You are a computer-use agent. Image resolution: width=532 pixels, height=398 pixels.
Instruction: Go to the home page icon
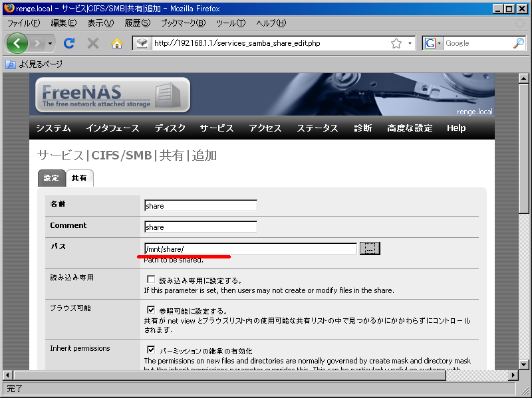pyautogui.click(x=117, y=43)
